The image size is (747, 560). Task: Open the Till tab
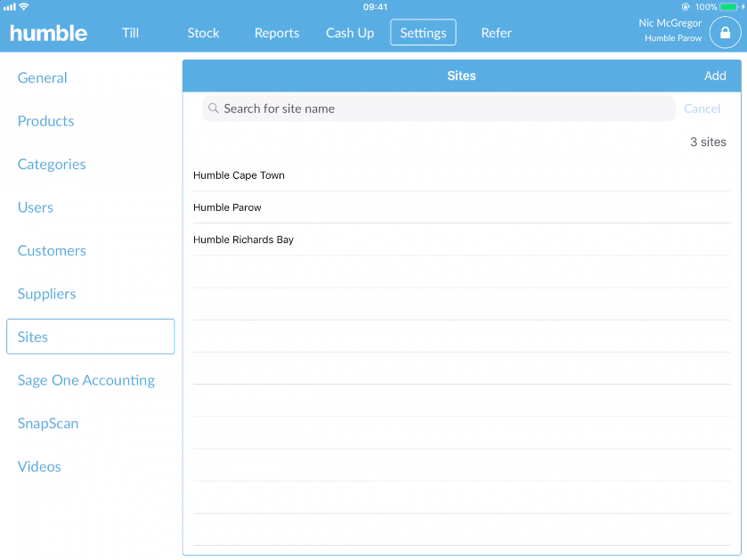click(130, 33)
